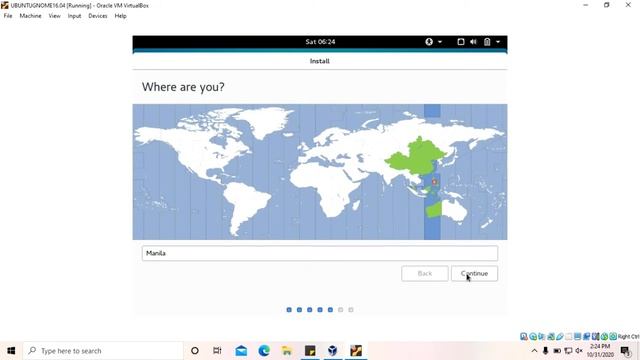Click the VirtualBox recording status icon
This screenshot has height=360, width=640.
(587, 336)
